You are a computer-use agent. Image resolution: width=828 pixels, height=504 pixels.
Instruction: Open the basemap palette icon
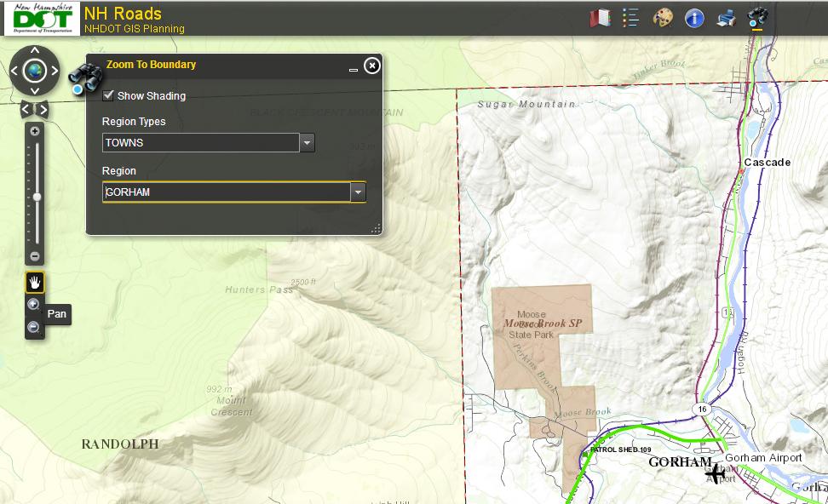coord(663,18)
